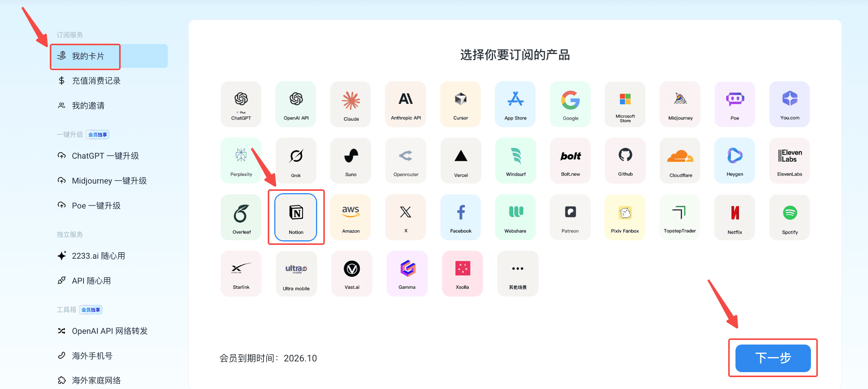Open OpenAI API 网络转发 sidebar item

coord(109,331)
